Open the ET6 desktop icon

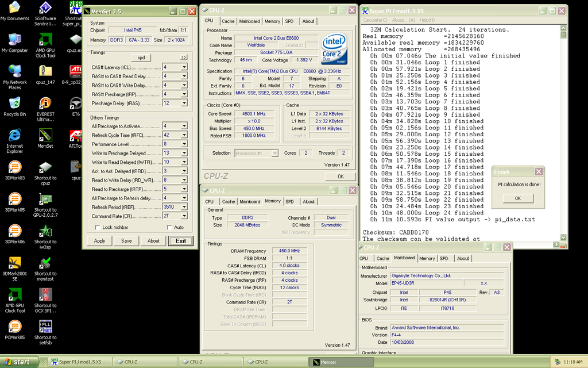click(76, 106)
